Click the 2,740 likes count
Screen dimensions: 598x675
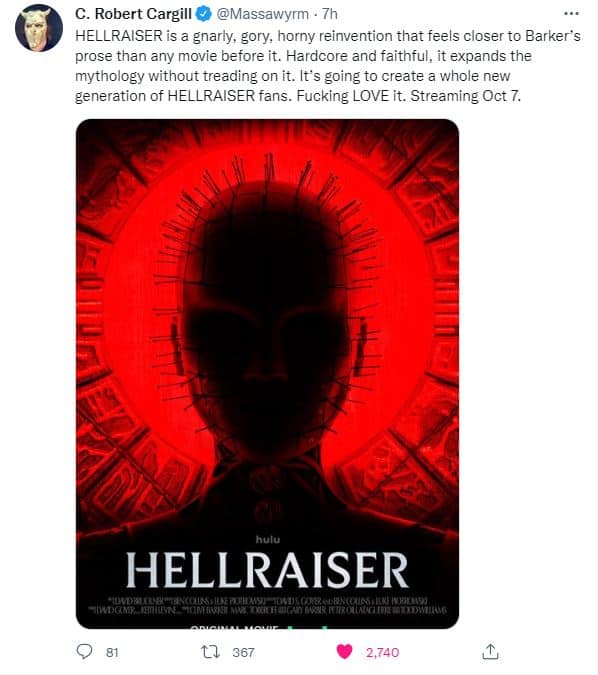pos(382,652)
